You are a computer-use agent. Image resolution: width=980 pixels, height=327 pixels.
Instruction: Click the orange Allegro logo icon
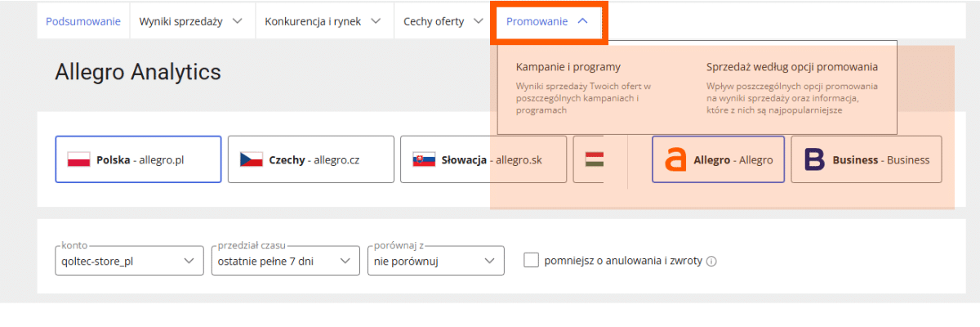pyautogui.click(x=675, y=159)
